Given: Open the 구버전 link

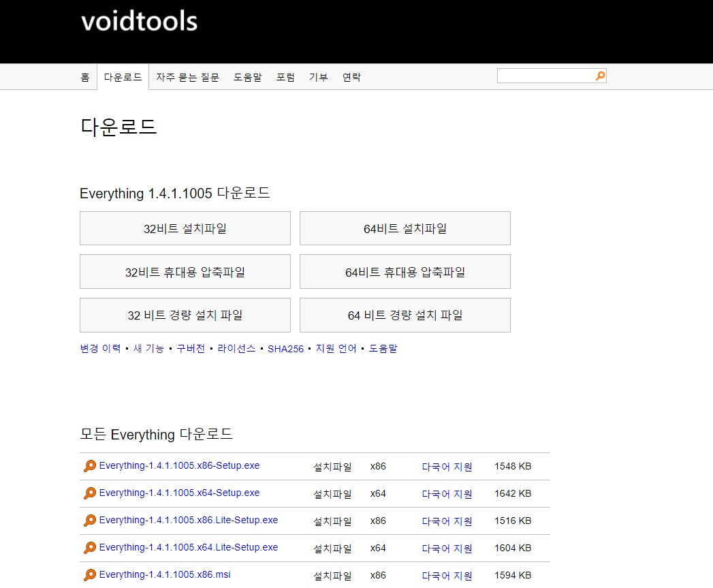Looking at the screenshot, I should (191, 349).
